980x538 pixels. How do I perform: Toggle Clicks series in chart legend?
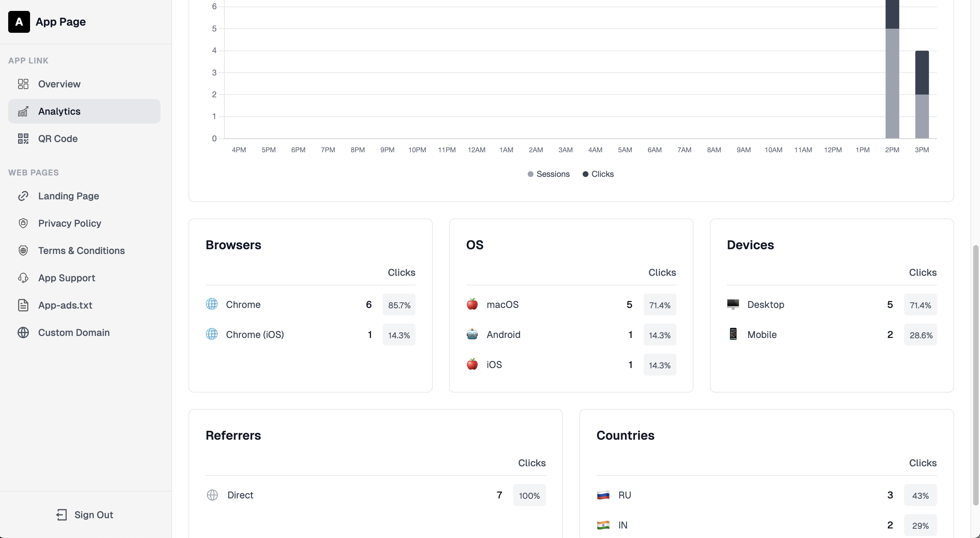point(598,174)
